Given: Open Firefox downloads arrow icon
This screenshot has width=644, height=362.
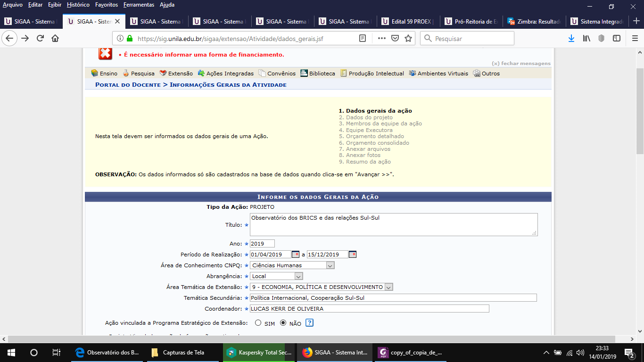Looking at the screenshot, I should (x=571, y=38).
